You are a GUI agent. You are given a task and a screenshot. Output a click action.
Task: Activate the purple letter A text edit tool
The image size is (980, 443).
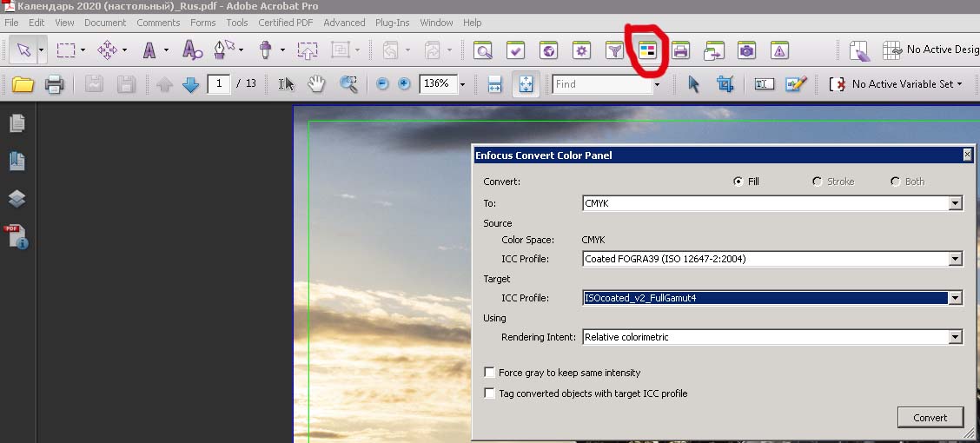point(149,50)
